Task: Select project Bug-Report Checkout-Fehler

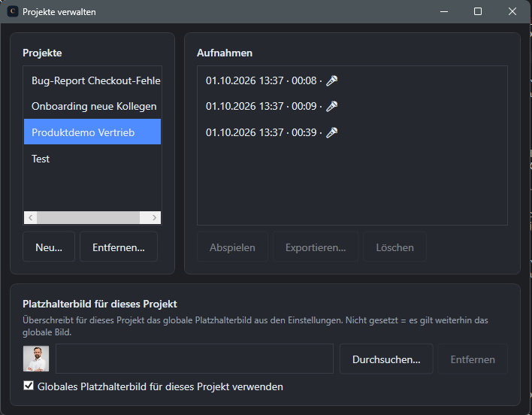Action: point(92,80)
